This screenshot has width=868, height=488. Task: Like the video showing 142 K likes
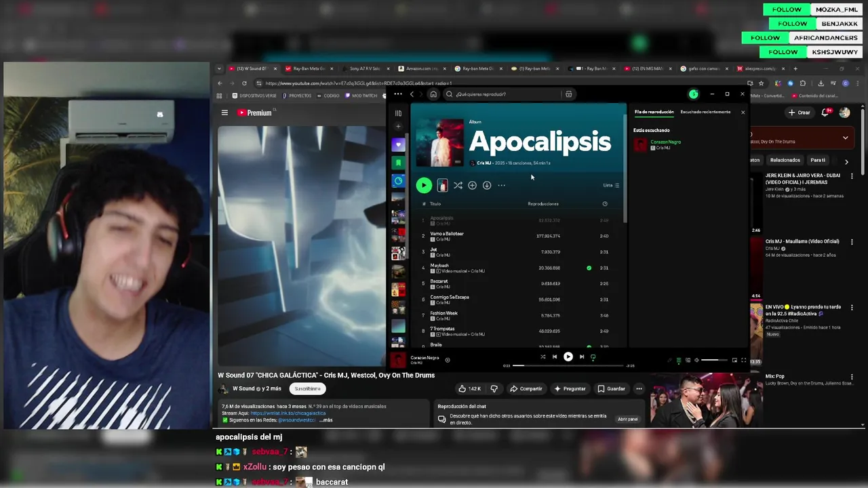click(470, 388)
